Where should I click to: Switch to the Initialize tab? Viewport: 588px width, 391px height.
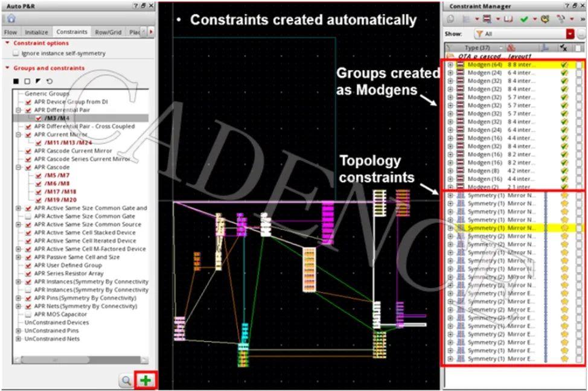pyautogui.click(x=36, y=32)
